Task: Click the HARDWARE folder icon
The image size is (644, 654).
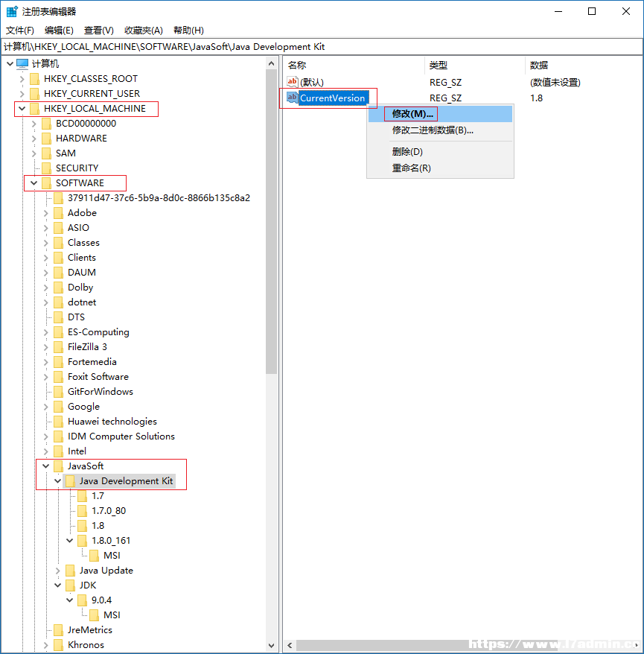Action: click(x=47, y=139)
